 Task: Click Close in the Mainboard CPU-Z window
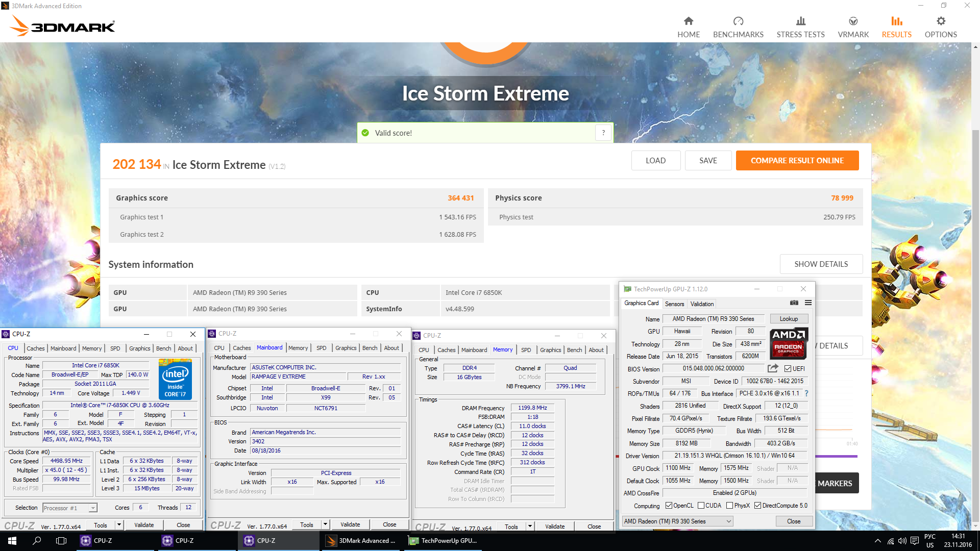tap(389, 524)
